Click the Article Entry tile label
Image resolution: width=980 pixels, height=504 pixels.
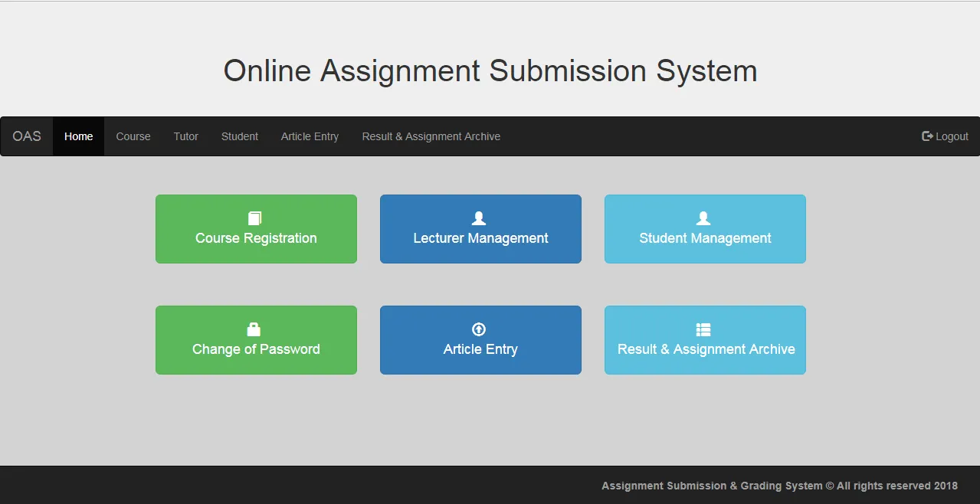[480, 349]
